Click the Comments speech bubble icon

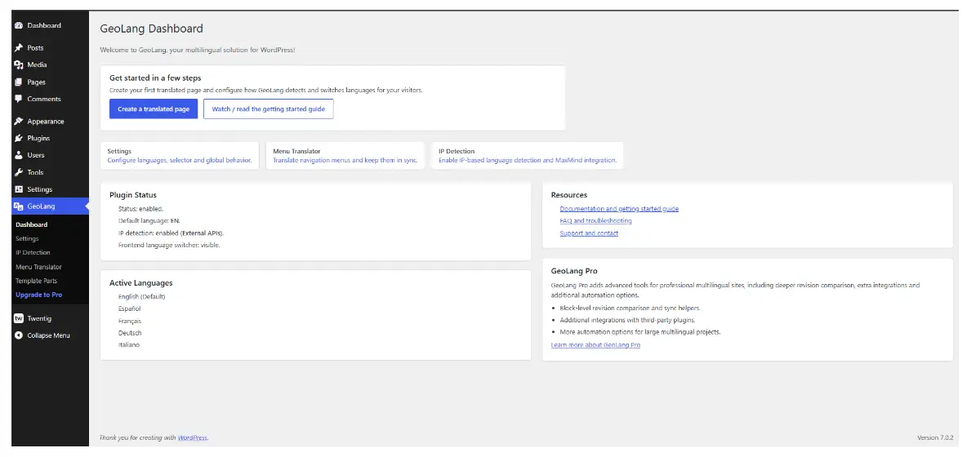pos(19,100)
